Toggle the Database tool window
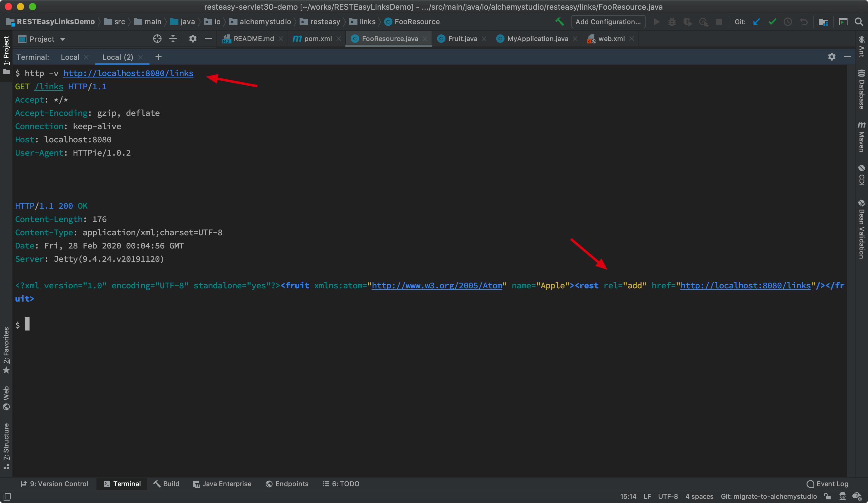The height and width of the screenshot is (503, 868). (x=861, y=90)
